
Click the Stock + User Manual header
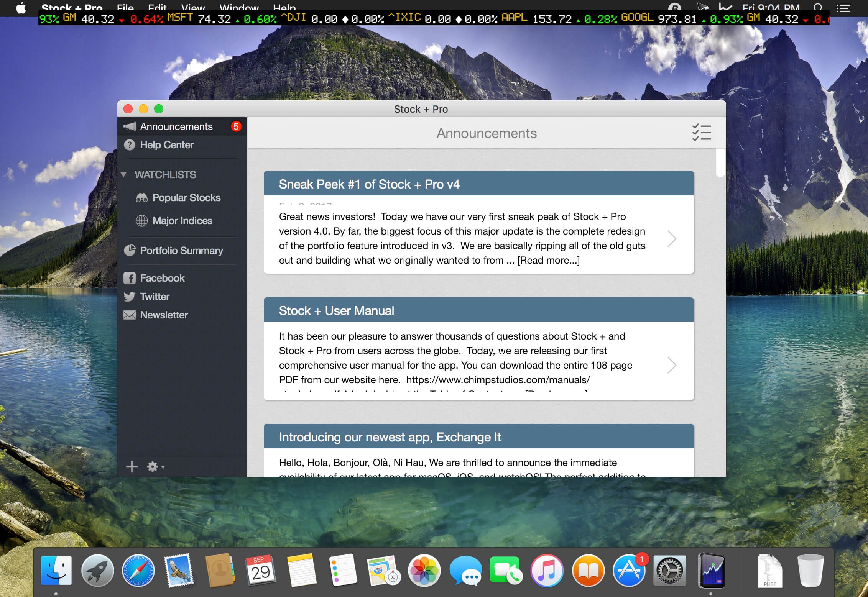click(x=479, y=310)
